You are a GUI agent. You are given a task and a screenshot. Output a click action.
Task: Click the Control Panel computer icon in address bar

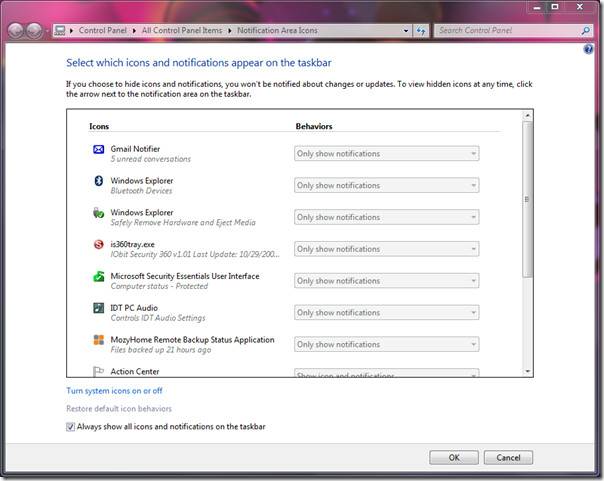60,30
